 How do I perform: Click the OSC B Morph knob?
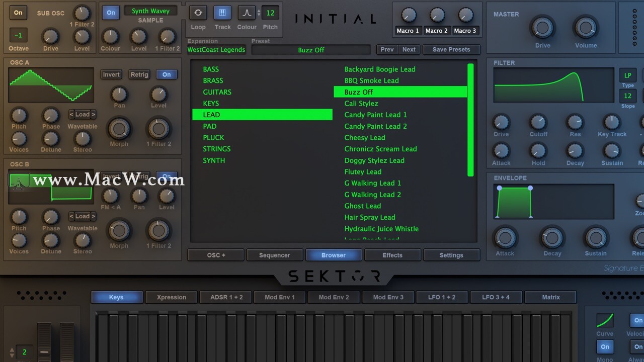[x=119, y=231]
